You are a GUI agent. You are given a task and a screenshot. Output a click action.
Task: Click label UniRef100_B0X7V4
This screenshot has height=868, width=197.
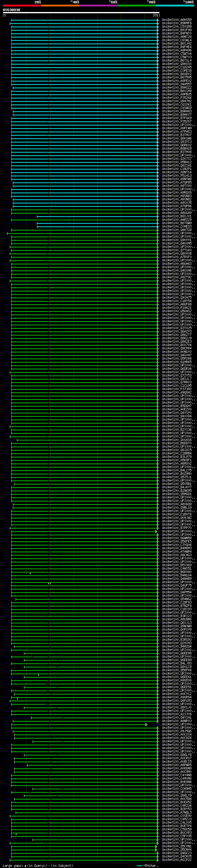176,345
